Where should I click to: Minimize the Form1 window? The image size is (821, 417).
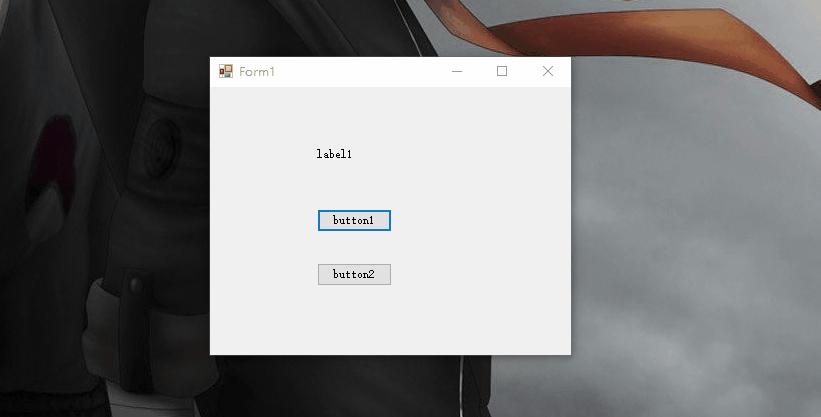tap(457, 71)
